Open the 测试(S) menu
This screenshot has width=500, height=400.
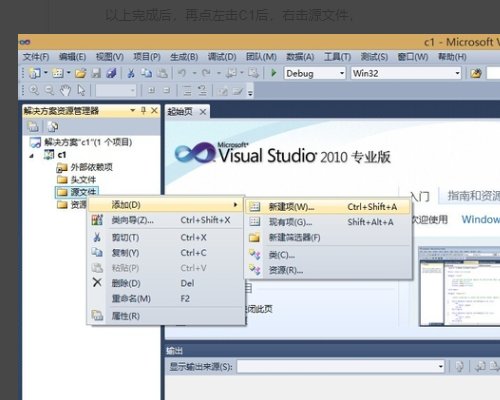[374, 57]
